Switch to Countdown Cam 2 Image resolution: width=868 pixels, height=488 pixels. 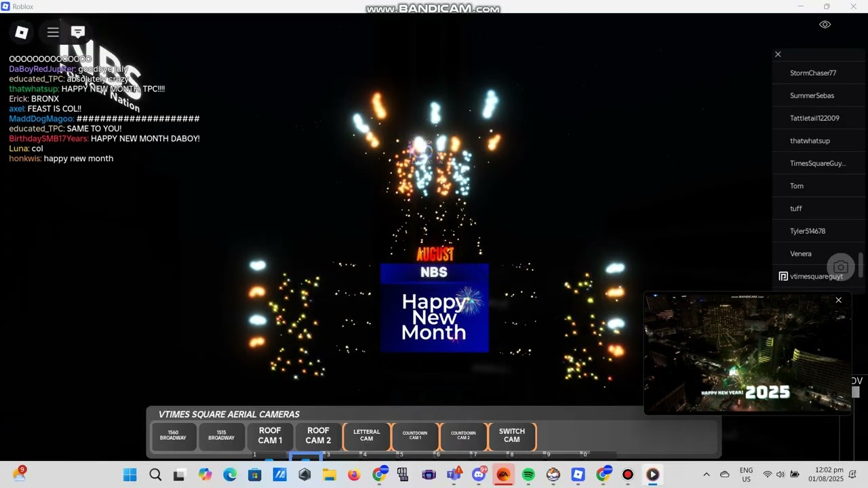coord(463,436)
